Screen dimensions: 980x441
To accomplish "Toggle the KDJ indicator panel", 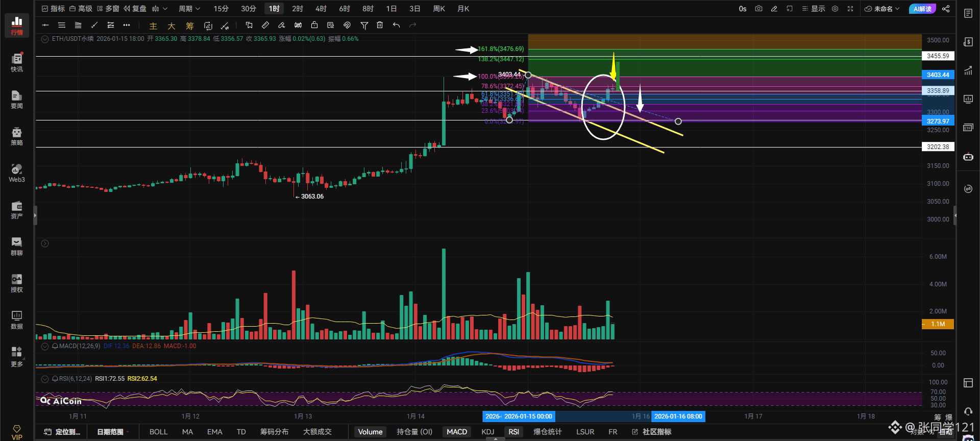I will click(488, 432).
